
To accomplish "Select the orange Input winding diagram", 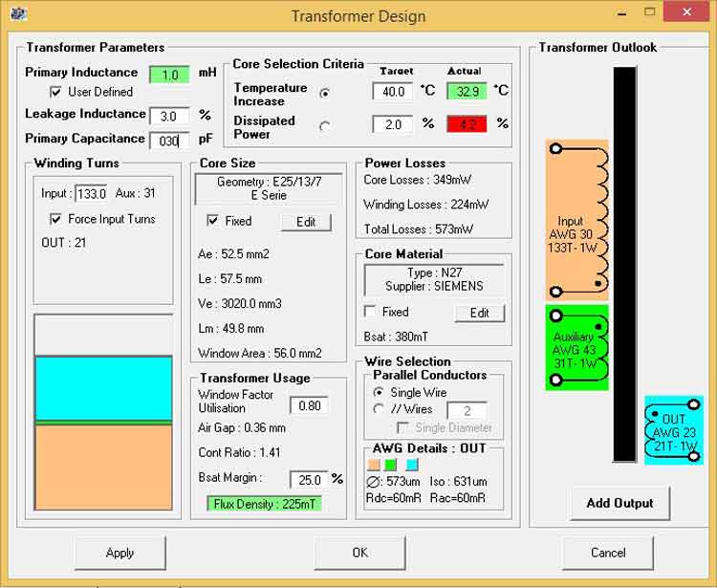I will click(576, 220).
